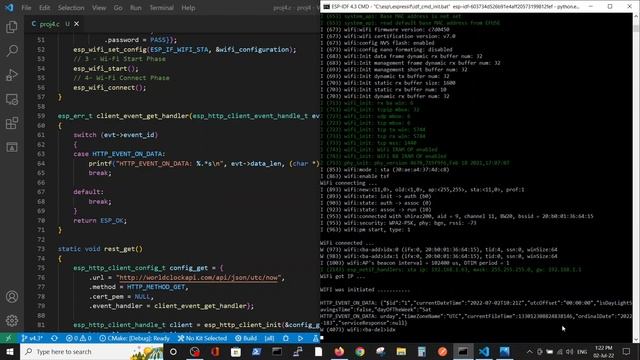
Task: Click the CMake tests flask icon in status bar
Action: tap(316, 338)
